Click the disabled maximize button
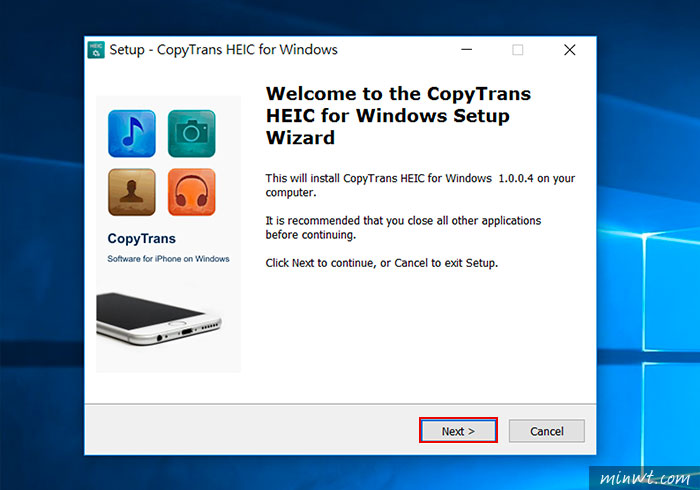The image size is (700, 490). (517, 50)
